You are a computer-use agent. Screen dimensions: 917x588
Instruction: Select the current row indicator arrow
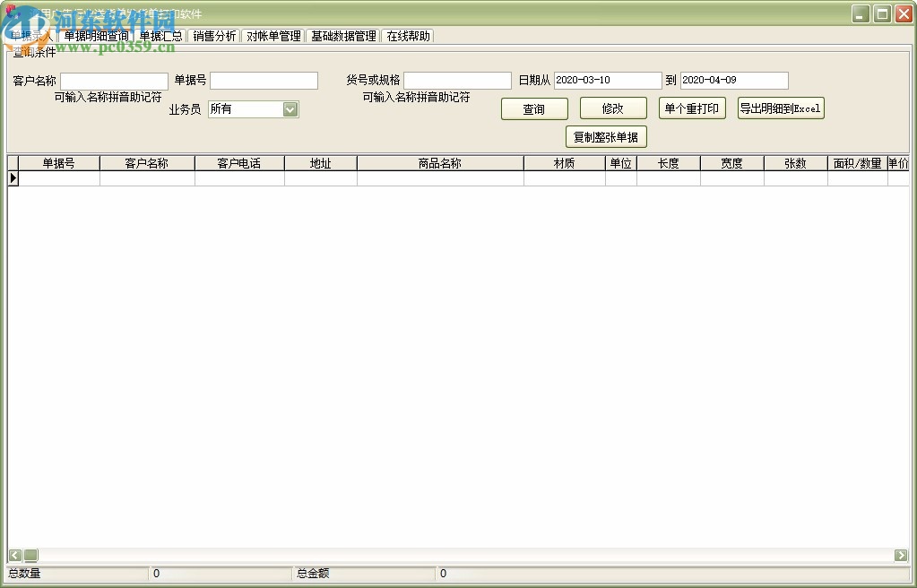tap(13, 178)
